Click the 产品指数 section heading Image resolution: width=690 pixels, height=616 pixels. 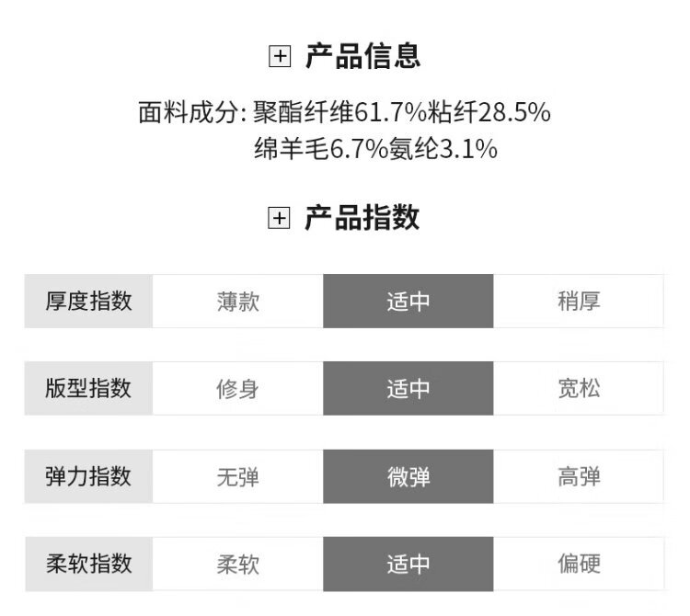(362, 219)
